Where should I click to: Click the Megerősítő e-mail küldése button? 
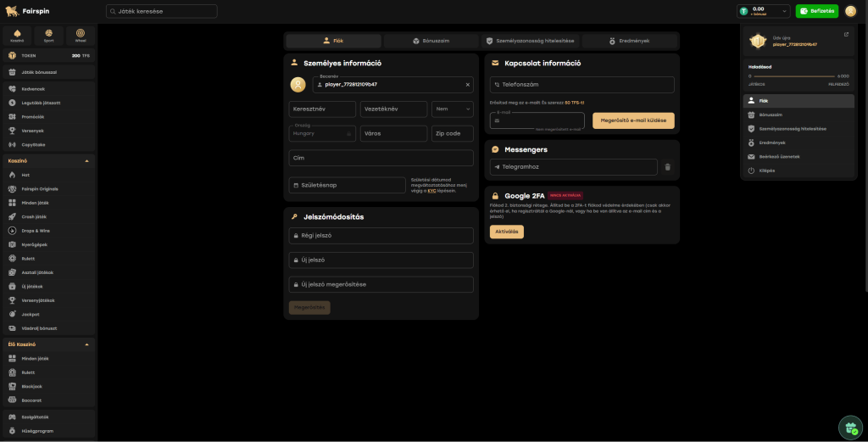point(633,120)
